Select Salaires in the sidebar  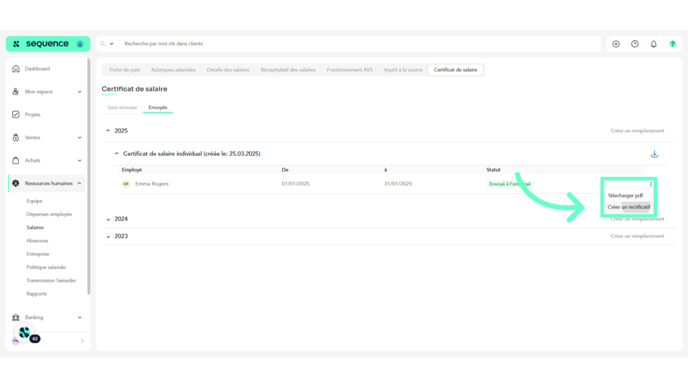tap(35, 227)
